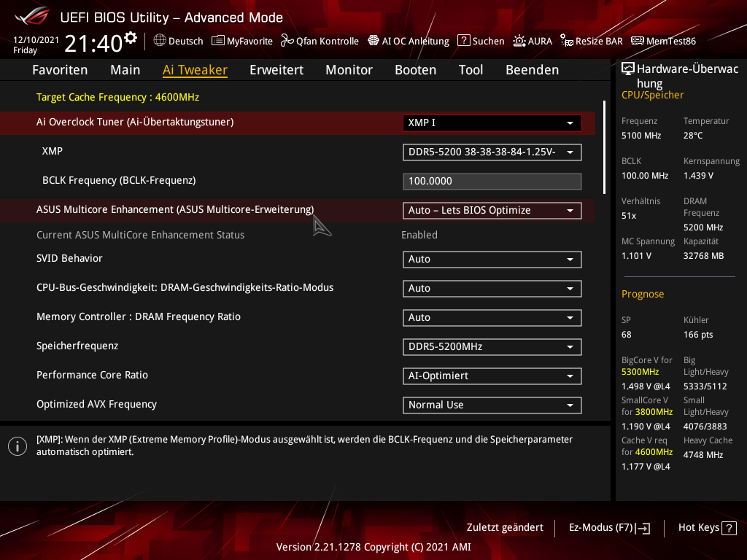747x560 pixels.
Task: View Zuletzt geändert changes
Action: coord(504,527)
